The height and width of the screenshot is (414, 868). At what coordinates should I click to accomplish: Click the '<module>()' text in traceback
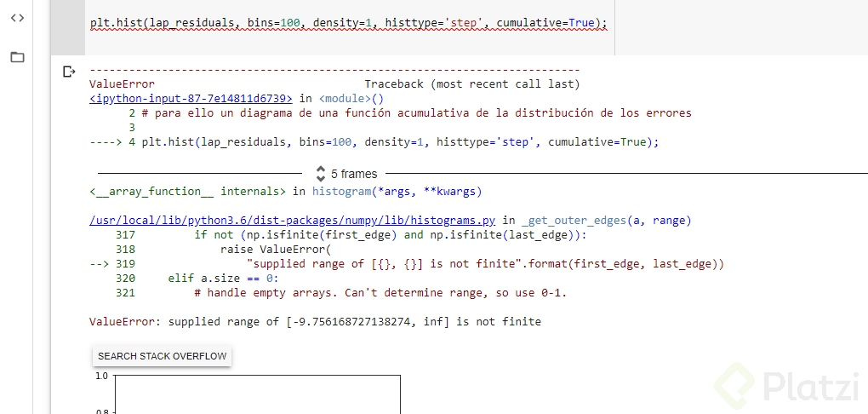351,99
